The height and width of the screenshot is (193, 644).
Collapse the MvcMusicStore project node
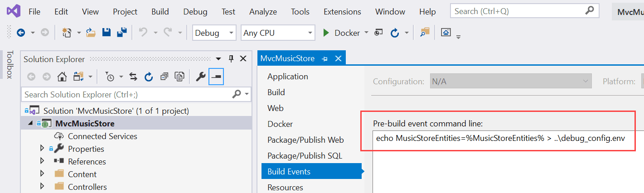coord(30,123)
